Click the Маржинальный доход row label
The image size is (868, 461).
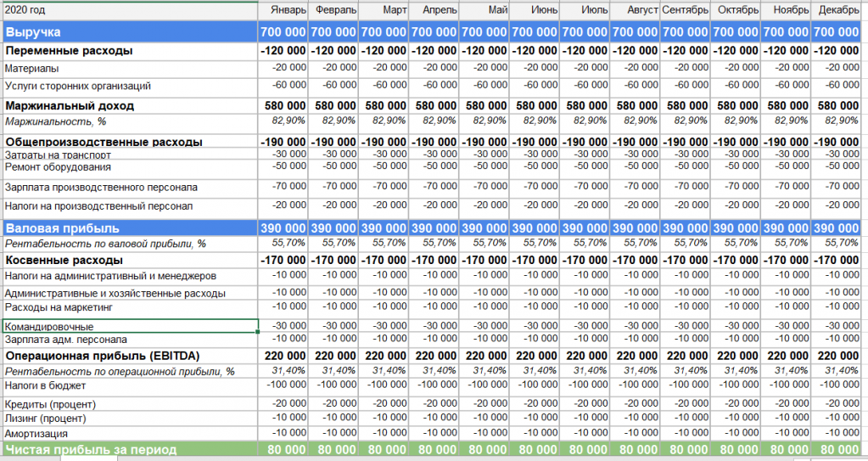point(70,106)
